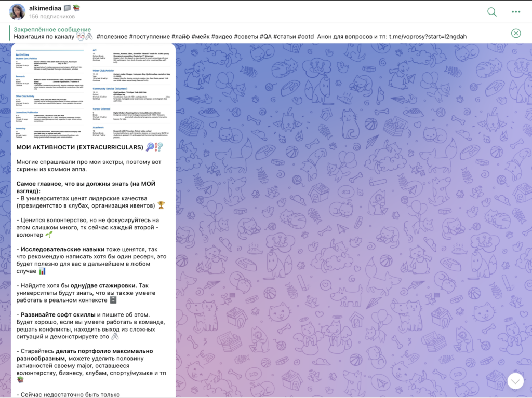The height and width of the screenshot is (398, 532).
Task: Open the right screenshot image starting with Art
Action: pyautogui.click(x=132, y=93)
